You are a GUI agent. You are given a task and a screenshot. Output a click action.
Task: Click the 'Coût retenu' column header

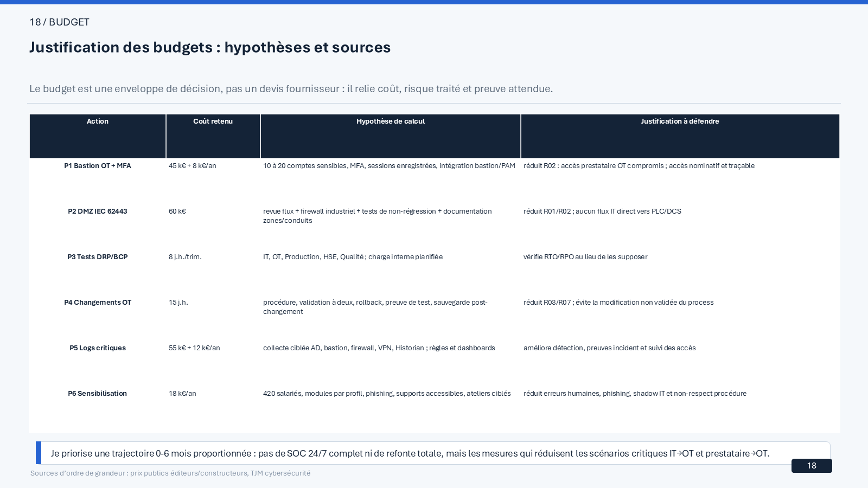pyautogui.click(x=213, y=136)
